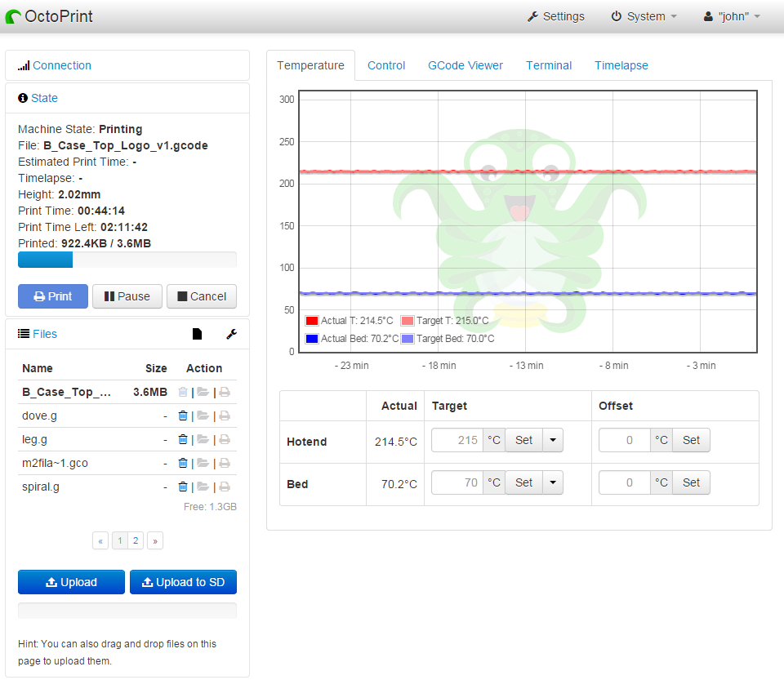This screenshot has width=784, height=680.
Task: Toggle the Actual T red legend swatch
Action: pyautogui.click(x=311, y=321)
